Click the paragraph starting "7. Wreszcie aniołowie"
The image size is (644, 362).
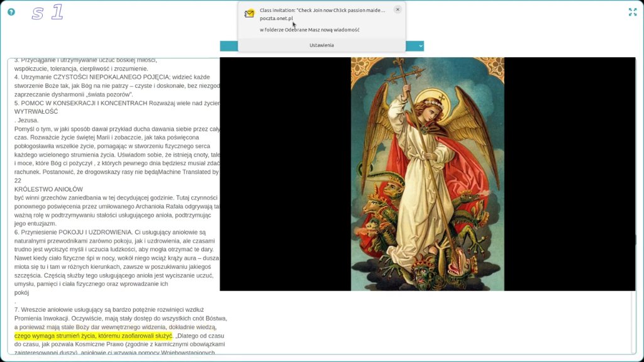121,331
